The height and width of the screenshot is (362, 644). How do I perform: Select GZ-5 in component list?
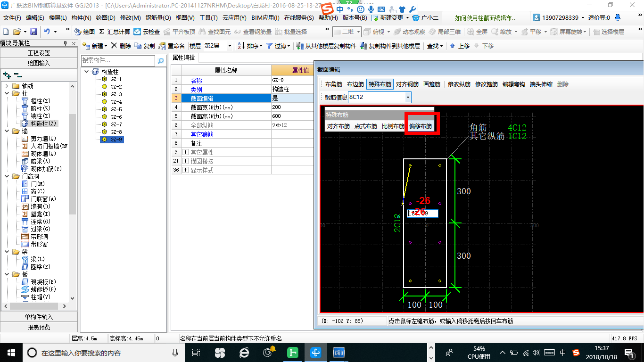click(116, 109)
